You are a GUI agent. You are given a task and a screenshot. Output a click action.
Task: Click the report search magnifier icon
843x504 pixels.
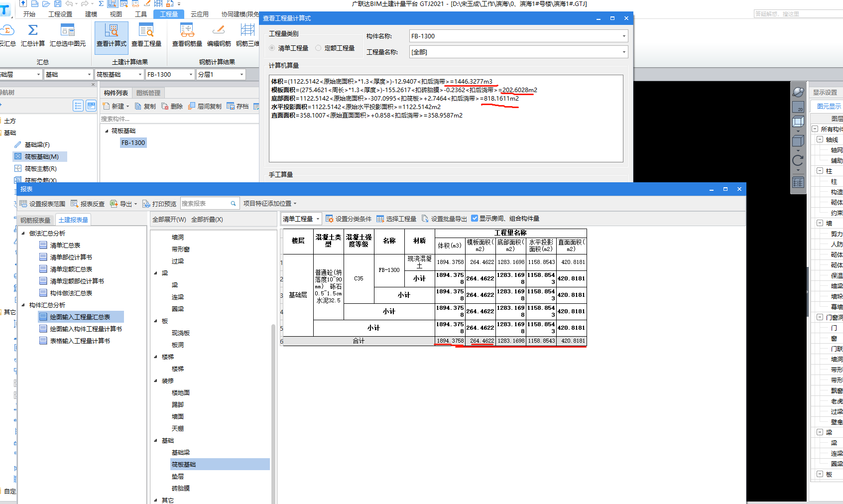(233, 204)
